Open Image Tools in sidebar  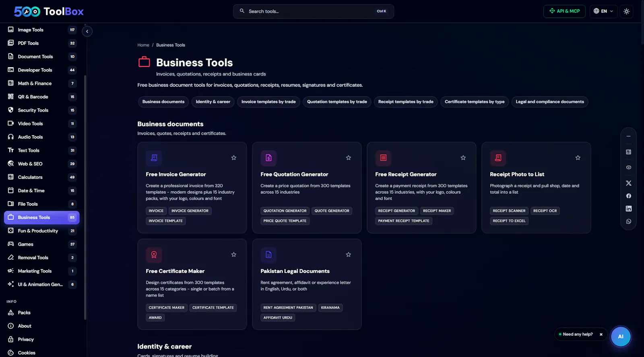coord(42,30)
